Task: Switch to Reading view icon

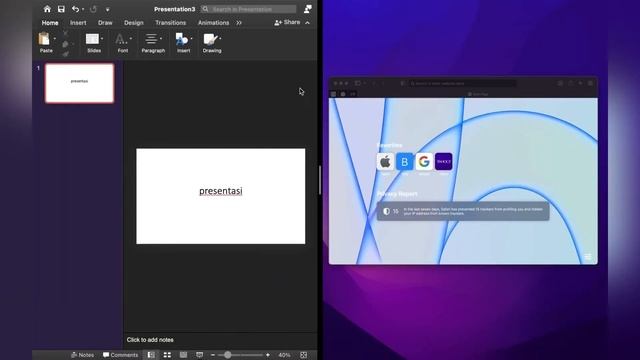Action: pyautogui.click(x=183, y=355)
